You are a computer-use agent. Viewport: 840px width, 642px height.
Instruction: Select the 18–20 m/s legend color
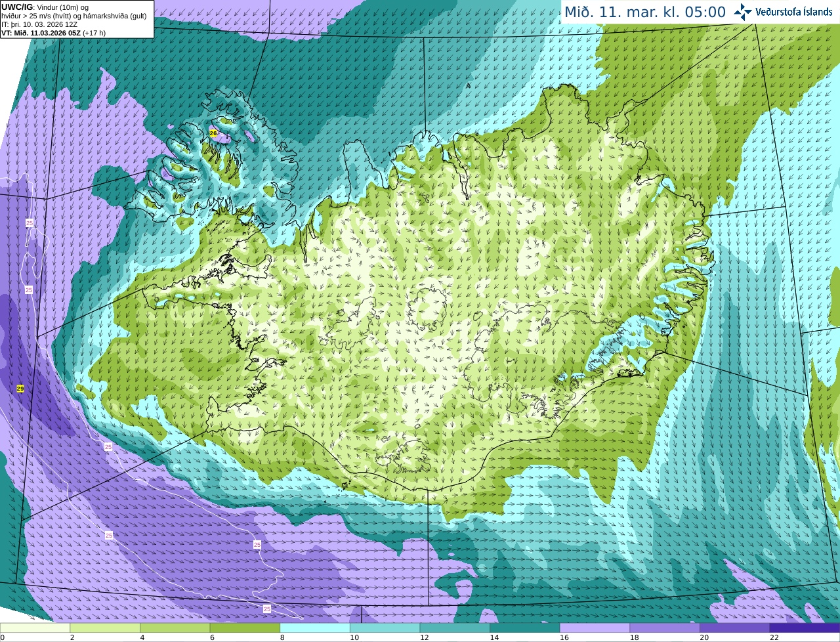[x=665, y=628]
